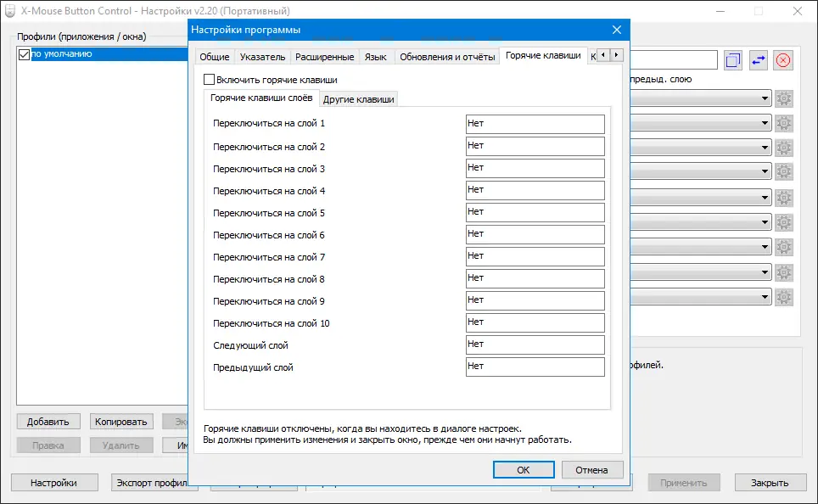This screenshot has width=818, height=504.
Task: Select the по умолчанию profile entry
Action: coord(109,53)
